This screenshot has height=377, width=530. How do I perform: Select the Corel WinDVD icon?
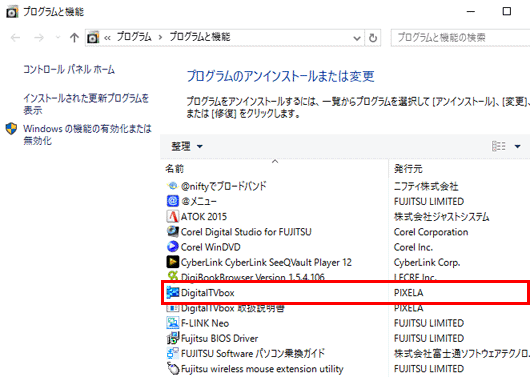[x=172, y=247]
